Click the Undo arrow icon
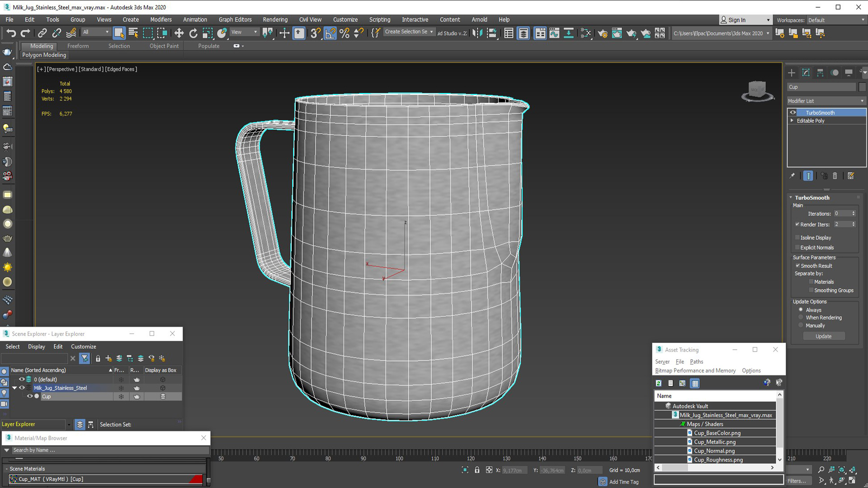This screenshot has height=488, width=868. tap(11, 33)
